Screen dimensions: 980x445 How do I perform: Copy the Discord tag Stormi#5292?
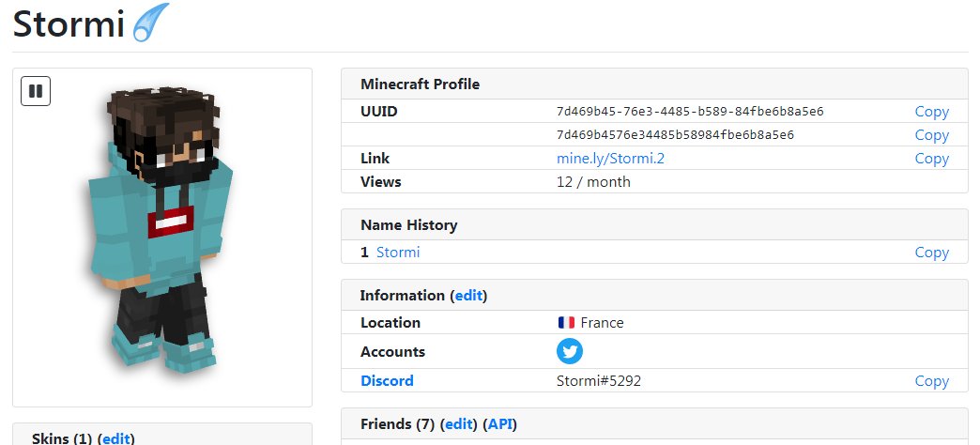pyautogui.click(x=931, y=380)
